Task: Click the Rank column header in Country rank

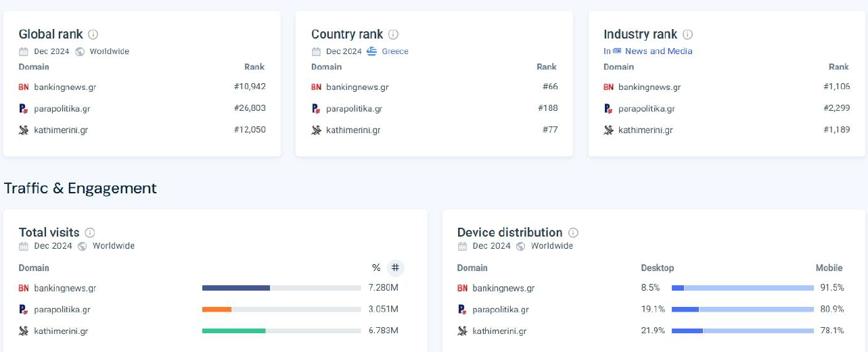Action: click(x=547, y=67)
